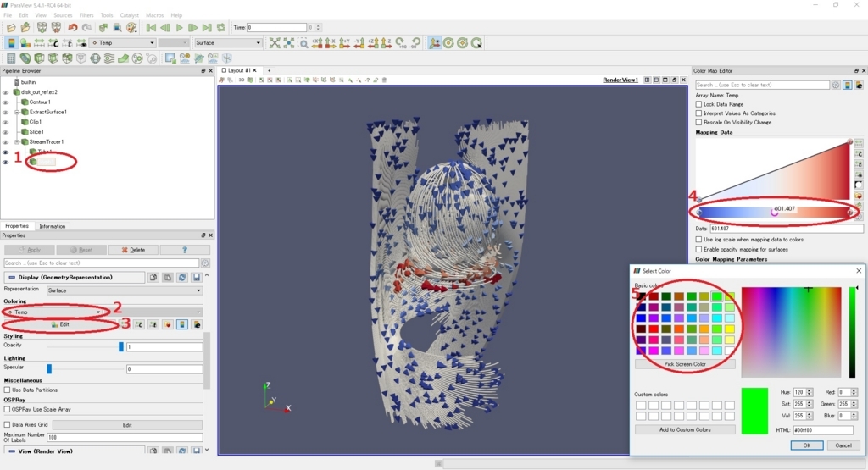Open a file with the Open toolbar icon
This screenshot has width=868, height=470.
tap(11, 28)
